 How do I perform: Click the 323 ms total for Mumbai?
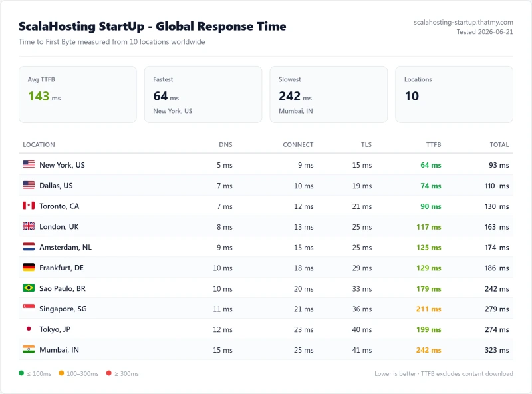coord(497,350)
